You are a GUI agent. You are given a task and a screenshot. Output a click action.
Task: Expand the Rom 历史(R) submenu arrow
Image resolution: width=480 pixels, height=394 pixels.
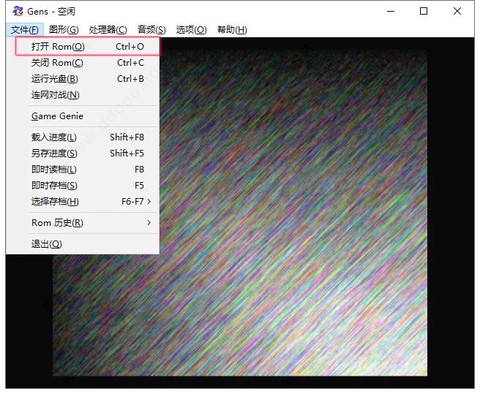(149, 222)
